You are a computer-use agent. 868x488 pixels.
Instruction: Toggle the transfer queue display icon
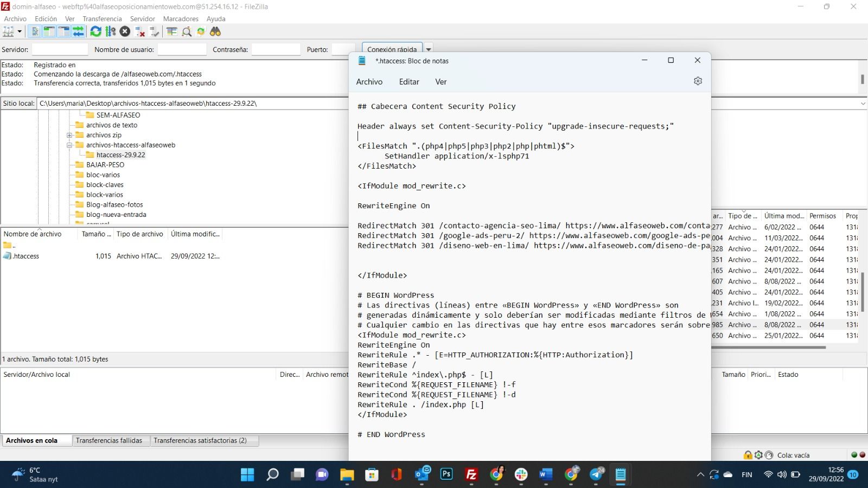[x=78, y=31]
